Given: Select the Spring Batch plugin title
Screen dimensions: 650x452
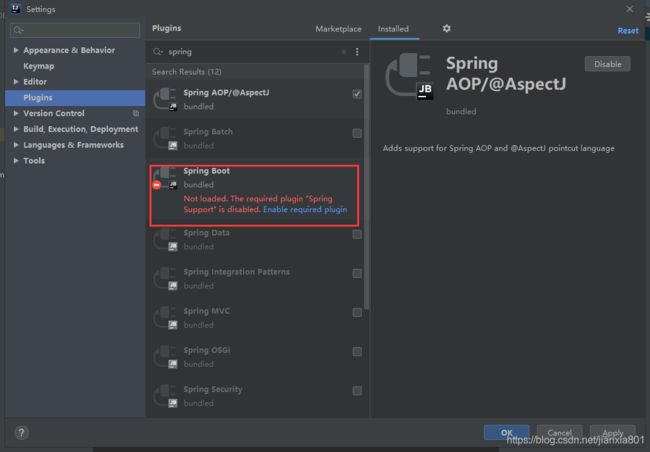Looking at the screenshot, I should coord(208,132).
